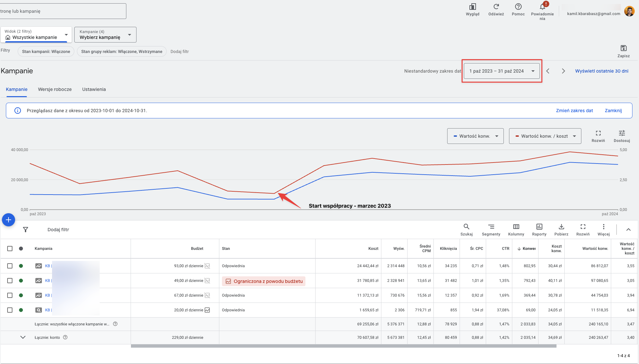
Task: Toggle the select-all checkbox in table header
Action: point(10,249)
